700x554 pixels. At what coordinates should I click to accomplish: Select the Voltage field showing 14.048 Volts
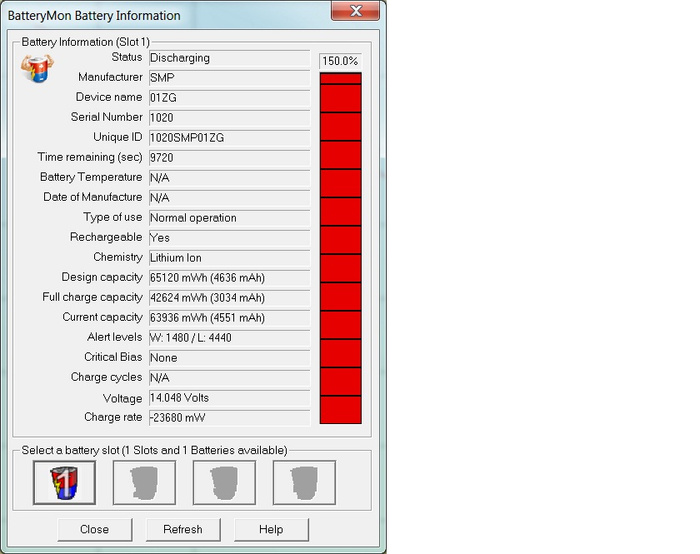(x=228, y=398)
